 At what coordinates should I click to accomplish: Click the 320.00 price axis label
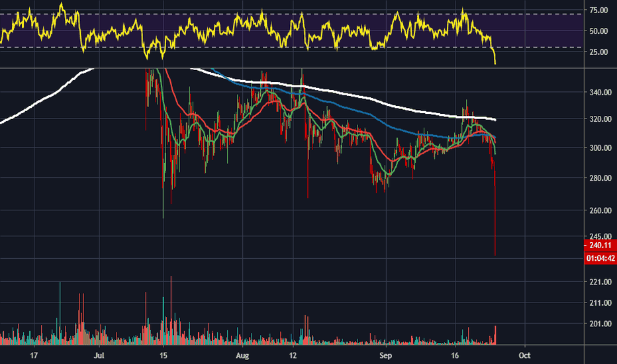click(x=600, y=119)
